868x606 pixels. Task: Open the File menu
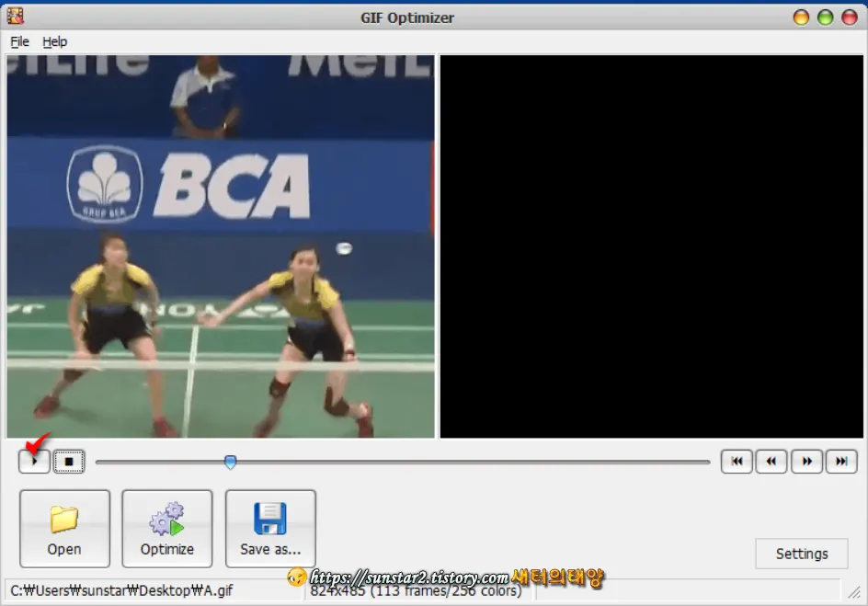(x=18, y=41)
